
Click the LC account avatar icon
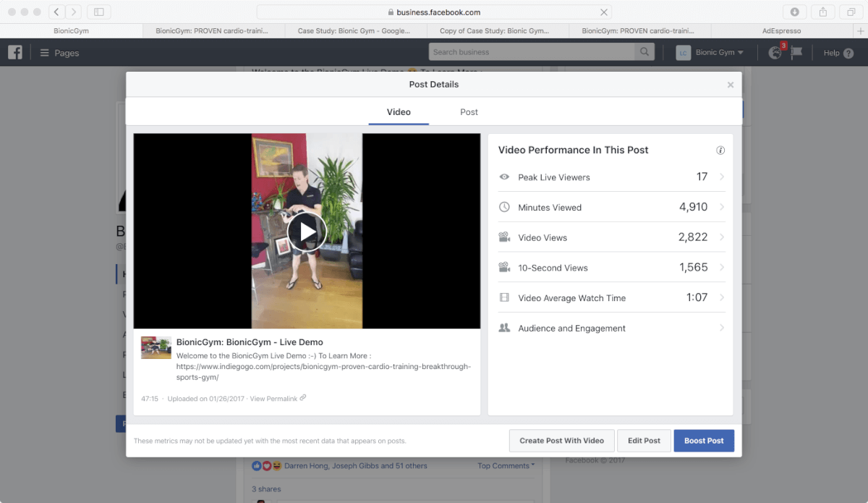(683, 53)
